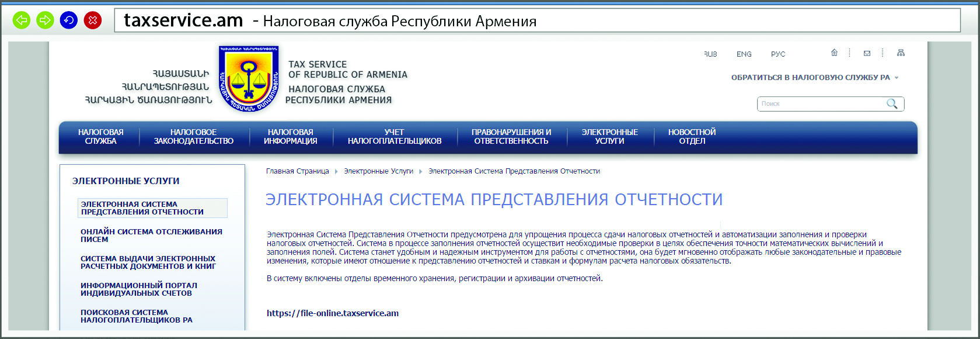Click 'Электронные услуги' breadcrumb link
Viewport: 980px width, 339px height.
[378, 171]
